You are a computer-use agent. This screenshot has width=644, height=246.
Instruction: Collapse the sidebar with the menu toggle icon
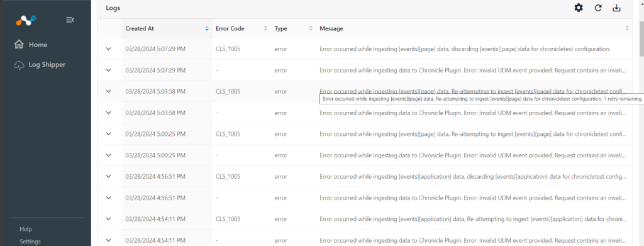[70, 20]
